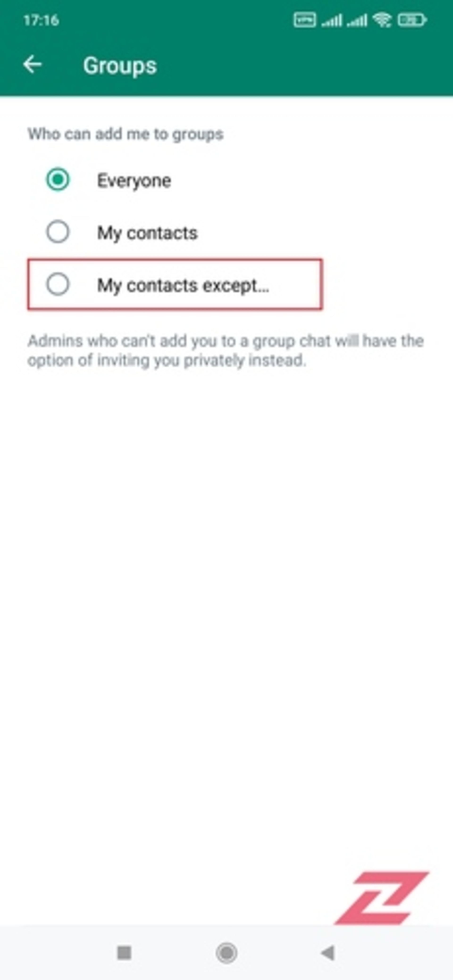Tap the Who can add me to groups heading
This screenshot has height=980, width=453.
coord(126,134)
